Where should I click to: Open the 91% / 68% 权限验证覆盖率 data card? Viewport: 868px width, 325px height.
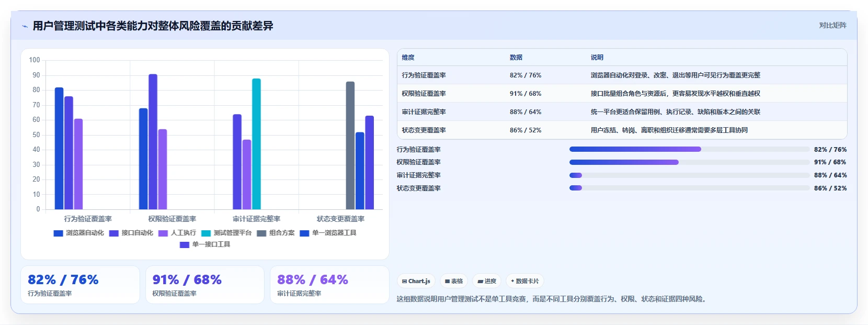point(205,285)
